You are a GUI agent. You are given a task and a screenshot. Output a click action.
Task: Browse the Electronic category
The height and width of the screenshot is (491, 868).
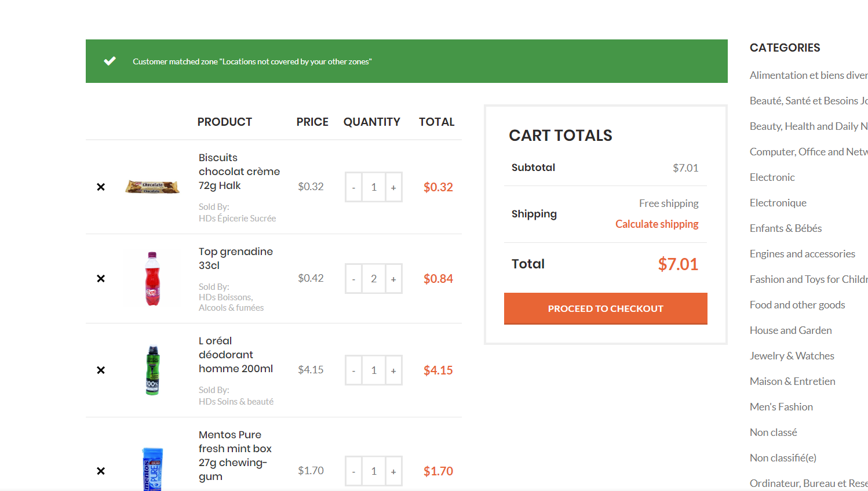click(x=772, y=177)
